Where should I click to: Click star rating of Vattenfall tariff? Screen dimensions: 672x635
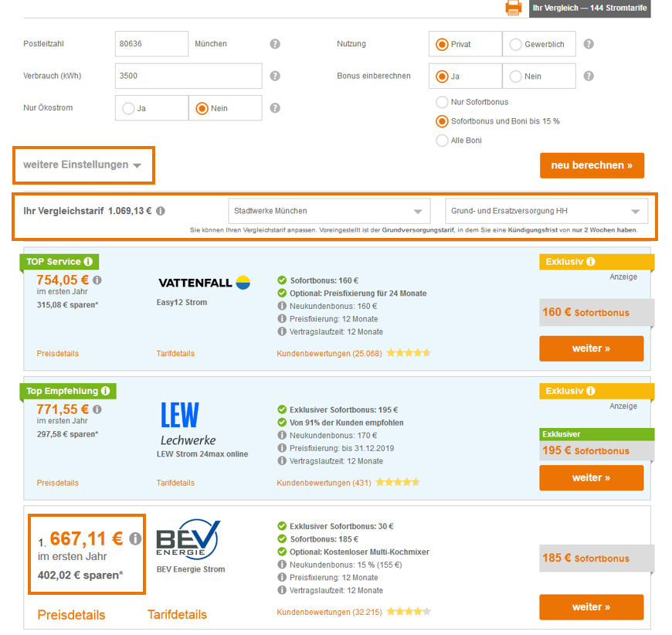click(409, 353)
